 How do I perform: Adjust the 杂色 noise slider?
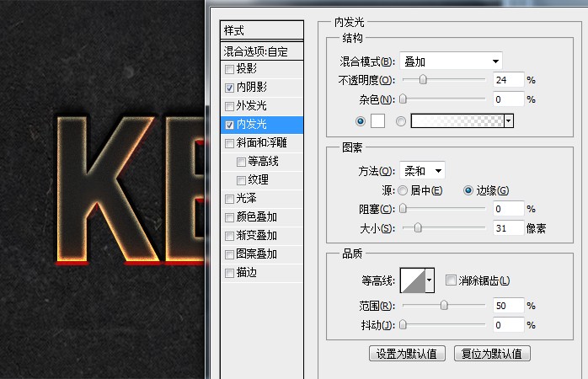404,99
